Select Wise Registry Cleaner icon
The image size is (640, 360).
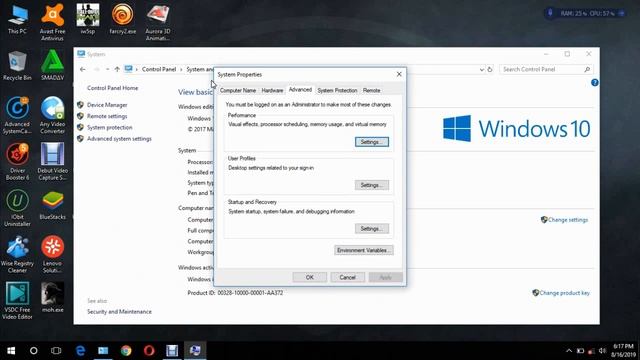pos(17,255)
